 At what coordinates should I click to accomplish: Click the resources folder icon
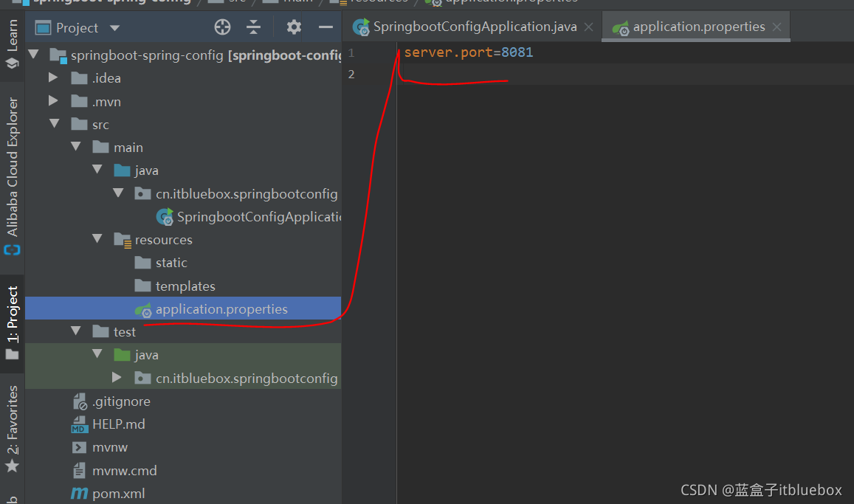[x=123, y=240]
